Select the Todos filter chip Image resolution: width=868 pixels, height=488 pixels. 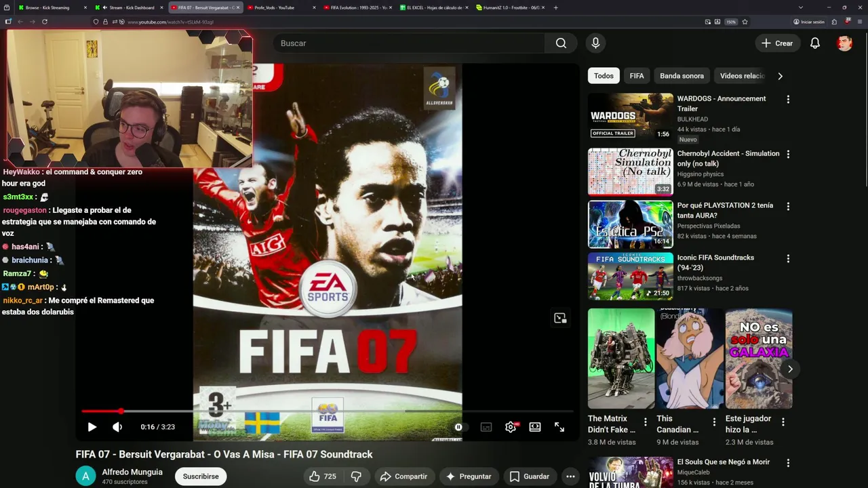pyautogui.click(x=604, y=76)
